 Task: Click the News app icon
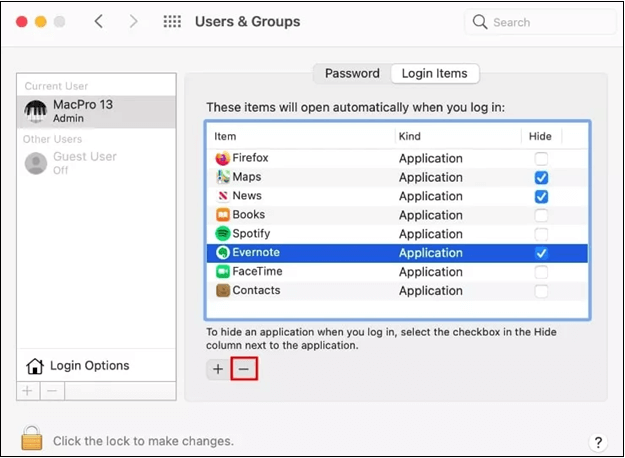click(x=222, y=196)
